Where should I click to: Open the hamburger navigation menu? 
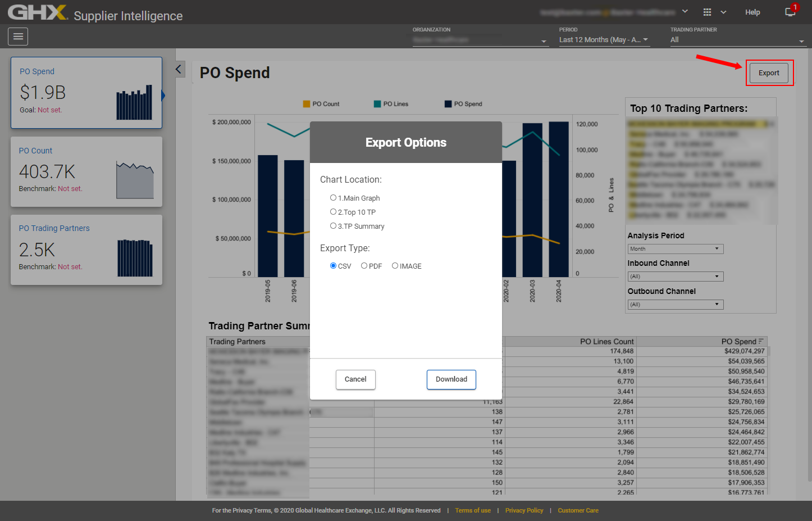click(x=17, y=36)
